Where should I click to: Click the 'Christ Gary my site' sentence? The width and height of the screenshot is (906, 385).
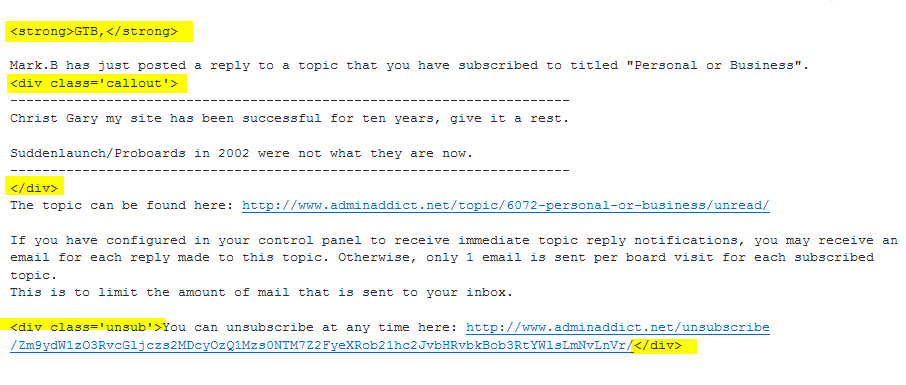tap(289, 119)
